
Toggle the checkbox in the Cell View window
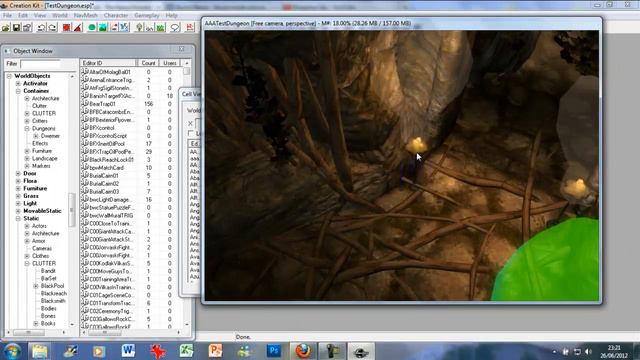pyautogui.click(x=190, y=133)
